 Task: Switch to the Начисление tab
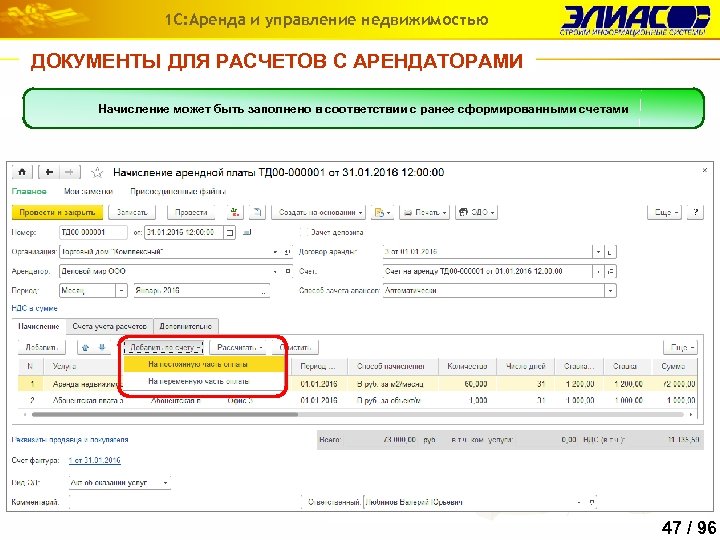(x=39, y=326)
